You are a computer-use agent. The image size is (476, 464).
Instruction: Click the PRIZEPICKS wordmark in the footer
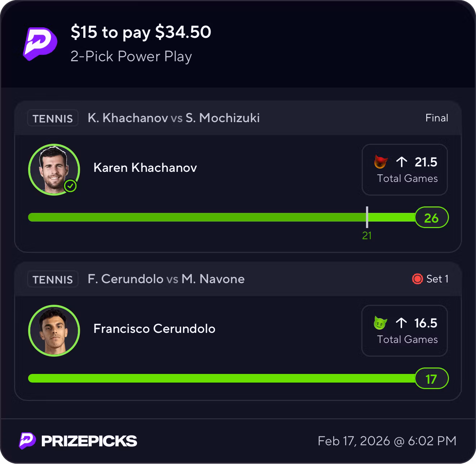(89, 441)
